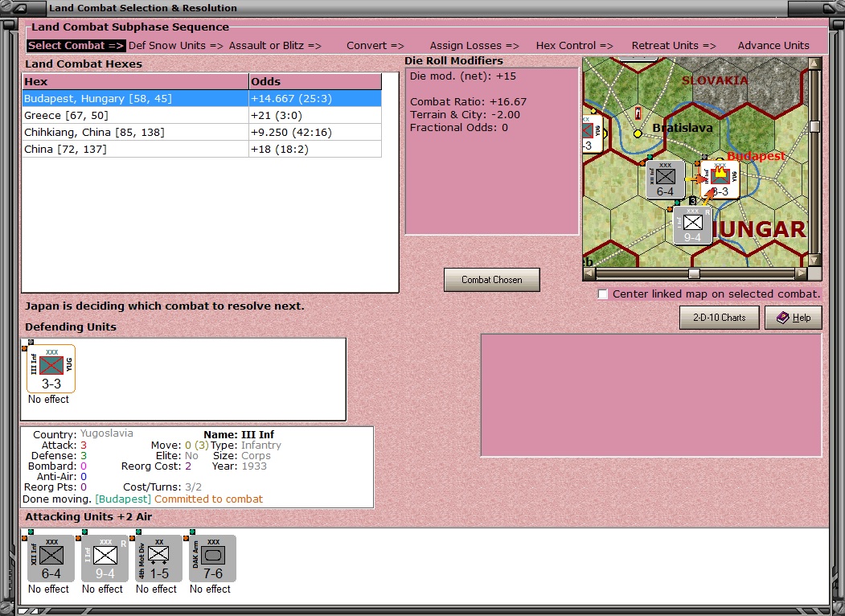This screenshot has width=845, height=616.
Task: Click the Budapest city label on map
Action: coord(756,156)
